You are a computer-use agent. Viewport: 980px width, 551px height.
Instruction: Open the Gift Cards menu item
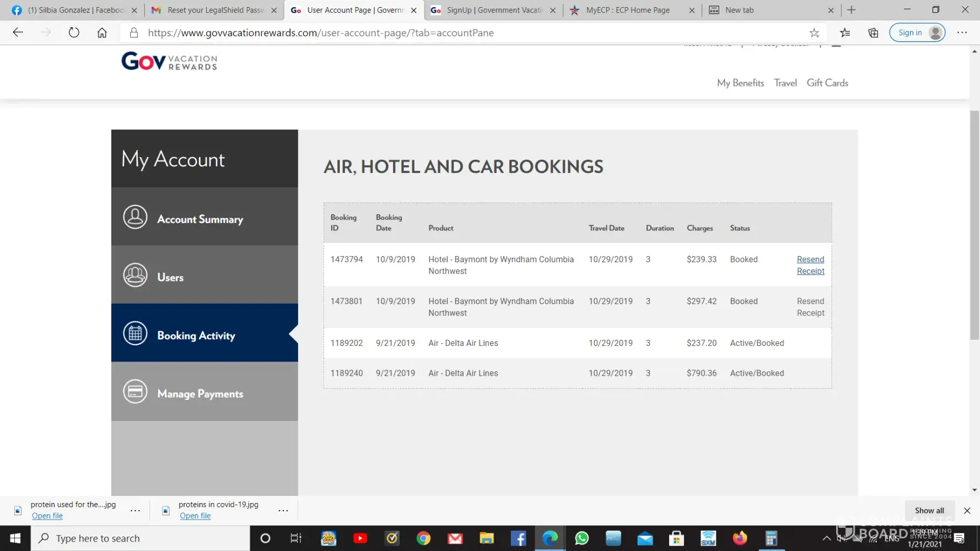827,83
